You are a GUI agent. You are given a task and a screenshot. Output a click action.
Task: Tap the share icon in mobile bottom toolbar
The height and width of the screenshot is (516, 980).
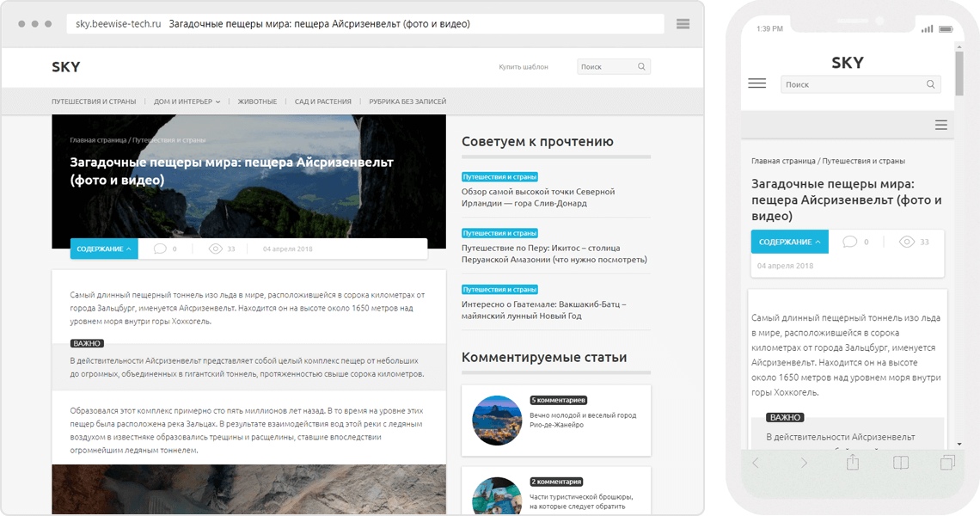pos(853,463)
